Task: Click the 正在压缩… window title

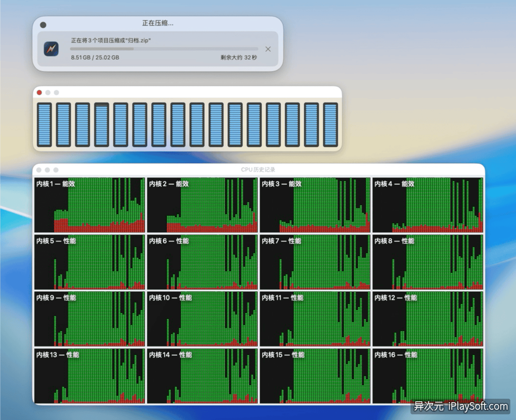Action: pos(158,23)
